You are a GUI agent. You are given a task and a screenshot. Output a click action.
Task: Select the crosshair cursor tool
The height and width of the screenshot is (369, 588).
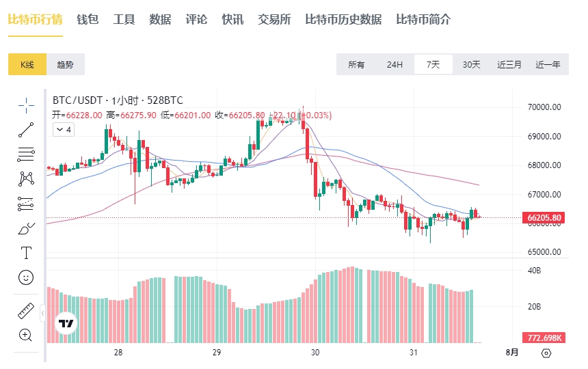(x=26, y=105)
